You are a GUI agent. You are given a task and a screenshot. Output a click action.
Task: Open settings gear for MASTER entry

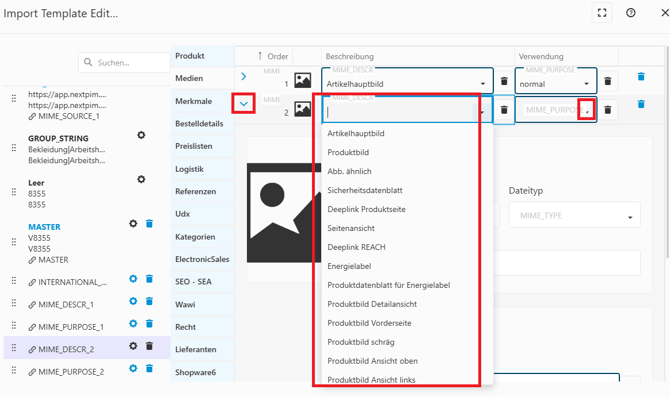click(133, 223)
